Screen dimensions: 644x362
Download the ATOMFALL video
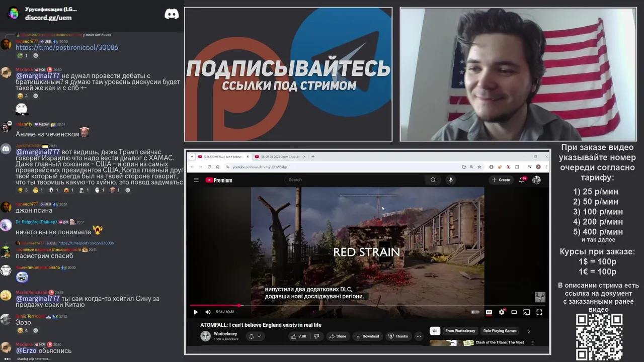click(367, 336)
